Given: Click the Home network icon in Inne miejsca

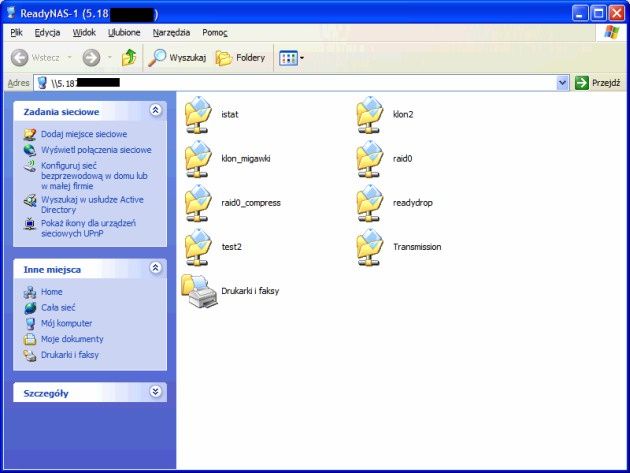Looking at the screenshot, I should tap(30, 292).
